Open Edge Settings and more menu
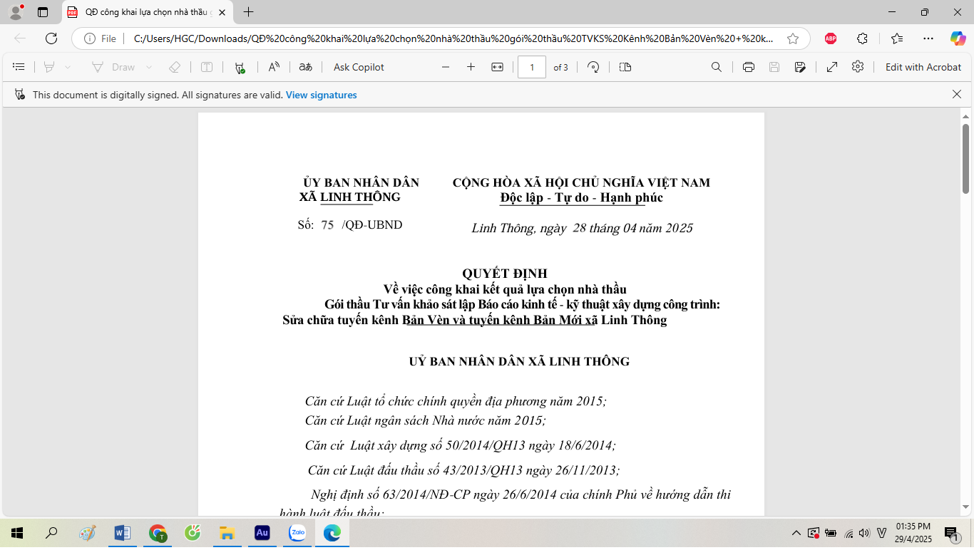Screen dimensions: 974x560 pyautogui.click(x=928, y=38)
